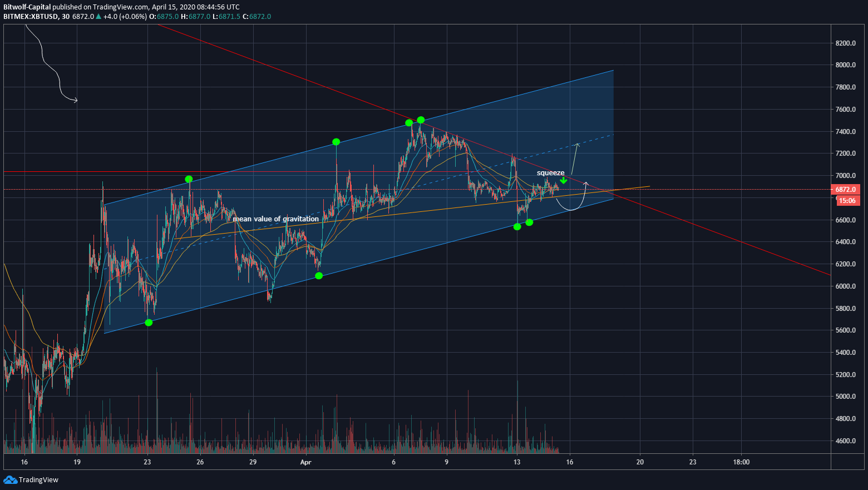Click the 5800.0 price axis label
Viewport: 868px width, 490px height.
(x=845, y=309)
